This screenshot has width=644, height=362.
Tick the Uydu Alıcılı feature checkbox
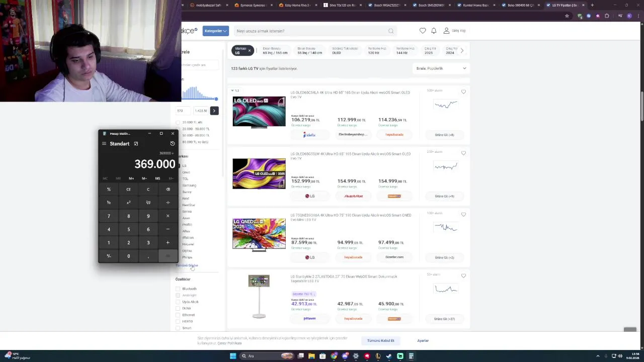click(178, 302)
